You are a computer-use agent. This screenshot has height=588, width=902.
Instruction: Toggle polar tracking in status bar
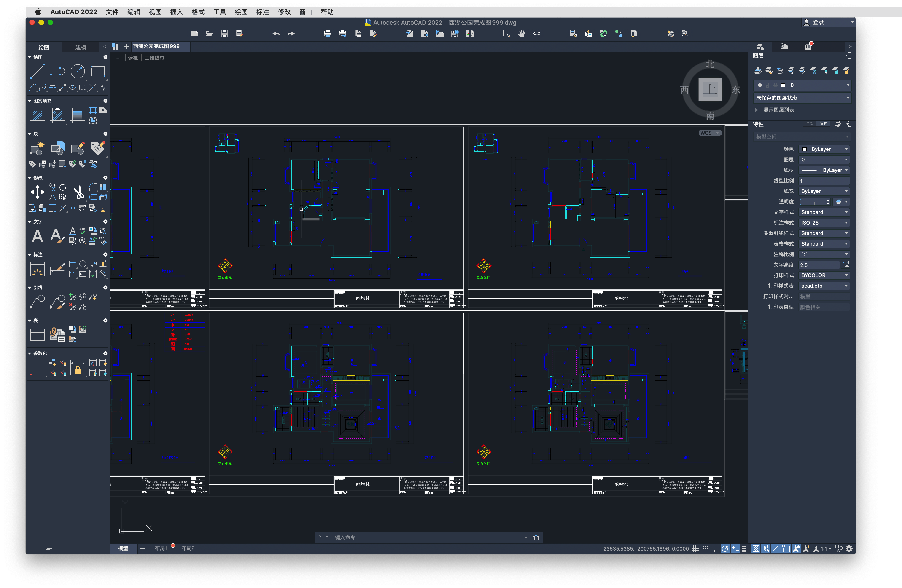(x=725, y=549)
